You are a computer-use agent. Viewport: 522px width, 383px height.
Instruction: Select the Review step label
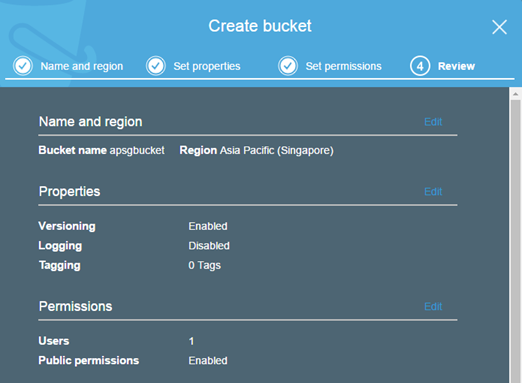[456, 66]
